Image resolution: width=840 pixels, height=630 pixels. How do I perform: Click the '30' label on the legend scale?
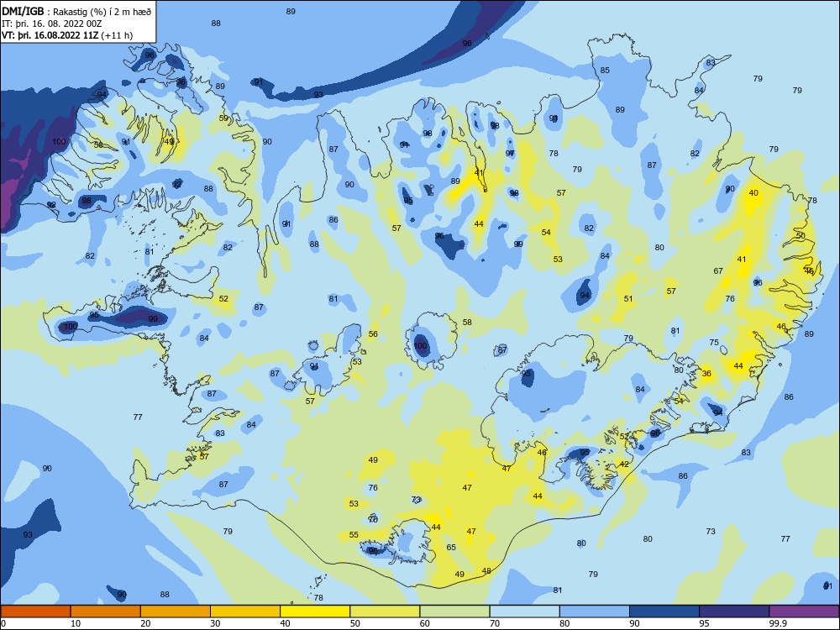[215, 623]
